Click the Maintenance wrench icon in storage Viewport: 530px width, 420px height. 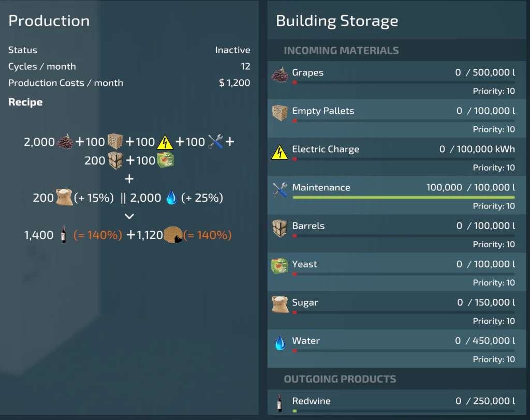(x=279, y=190)
